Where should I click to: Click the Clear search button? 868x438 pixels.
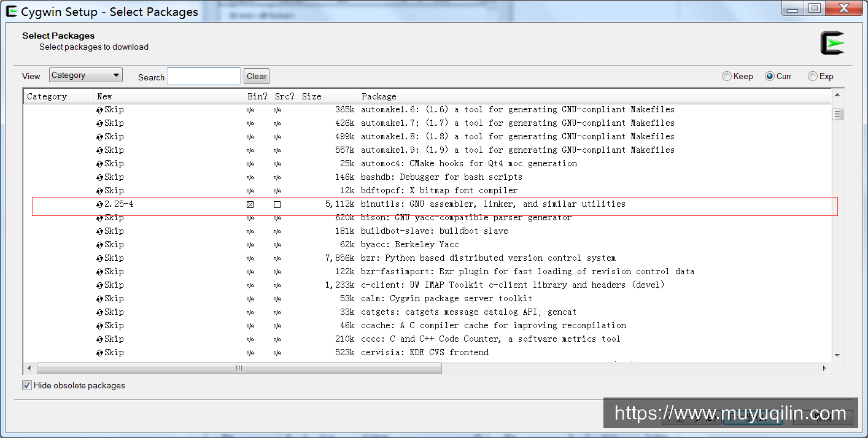[x=257, y=77]
